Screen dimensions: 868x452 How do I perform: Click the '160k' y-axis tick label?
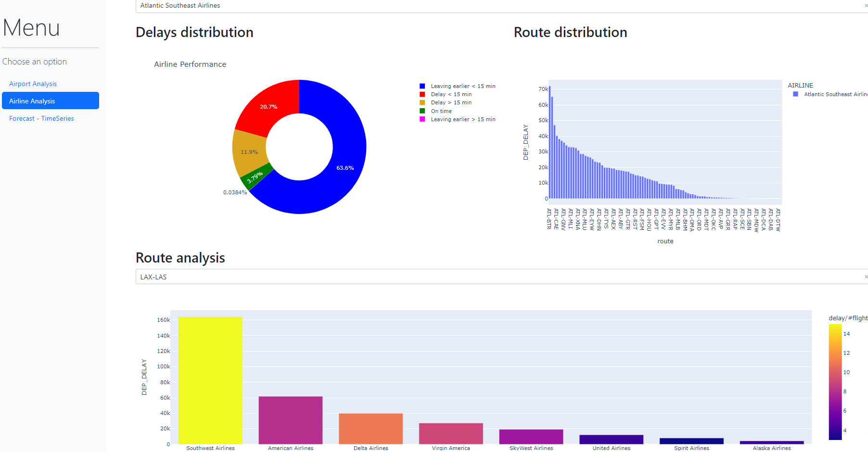click(x=164, y=320)
